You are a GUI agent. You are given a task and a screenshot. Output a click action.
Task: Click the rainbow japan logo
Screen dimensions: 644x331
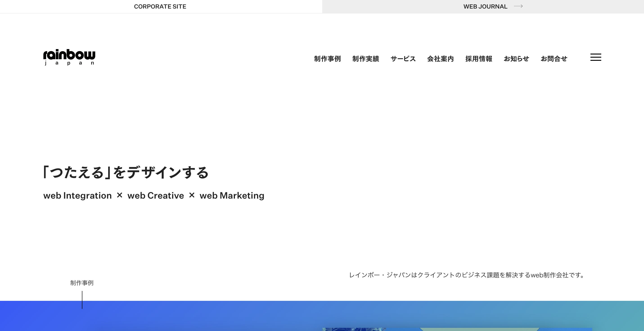pyautogui.click(x=70, y=57)
